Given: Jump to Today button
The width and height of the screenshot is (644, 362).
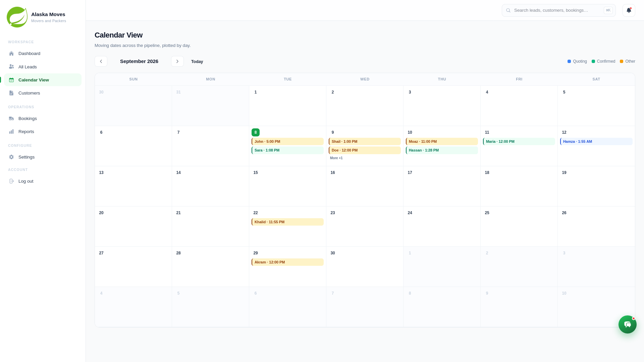Looking at the screenshot, I should [197, 62].
